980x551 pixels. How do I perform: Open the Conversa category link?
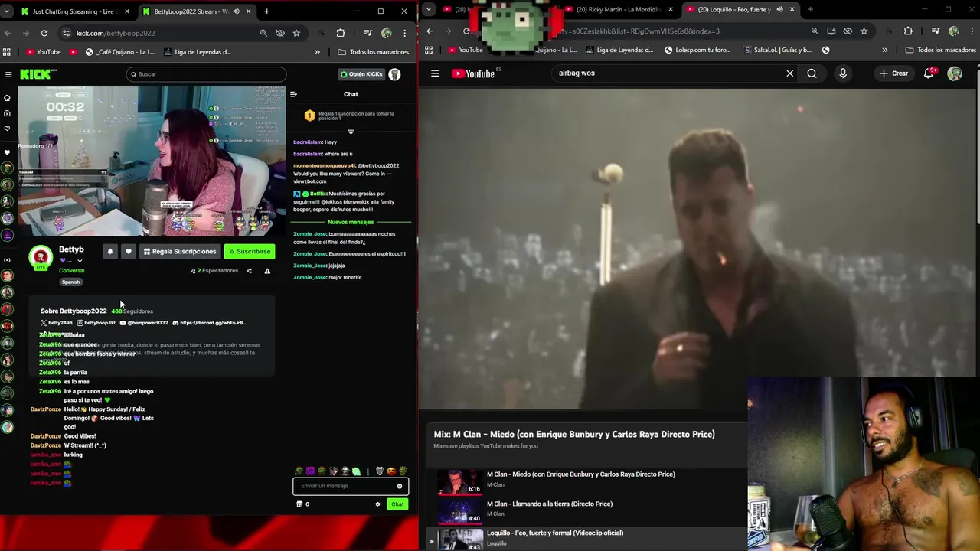[x=72, y=271]
